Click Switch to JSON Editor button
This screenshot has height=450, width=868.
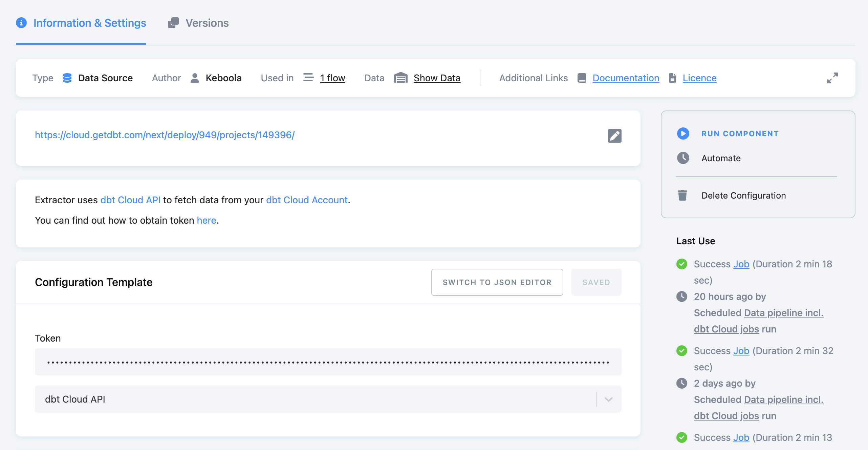click(x=497, y=282)
